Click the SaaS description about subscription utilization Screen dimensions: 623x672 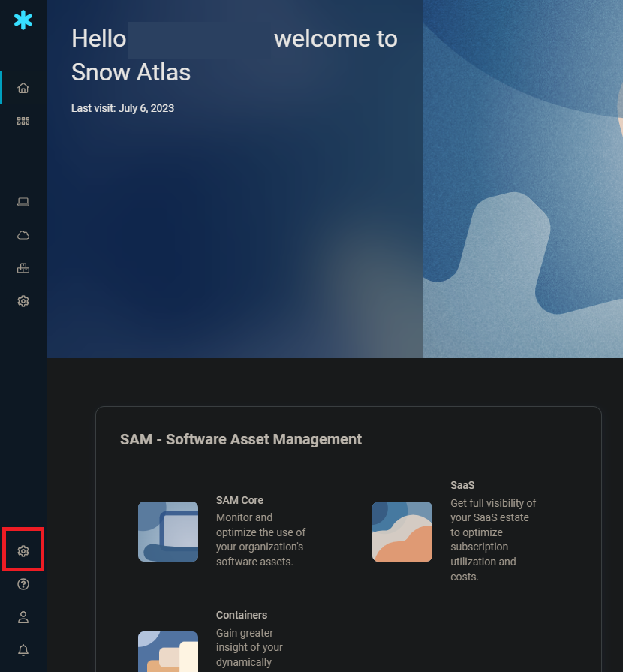pos(493,540)
